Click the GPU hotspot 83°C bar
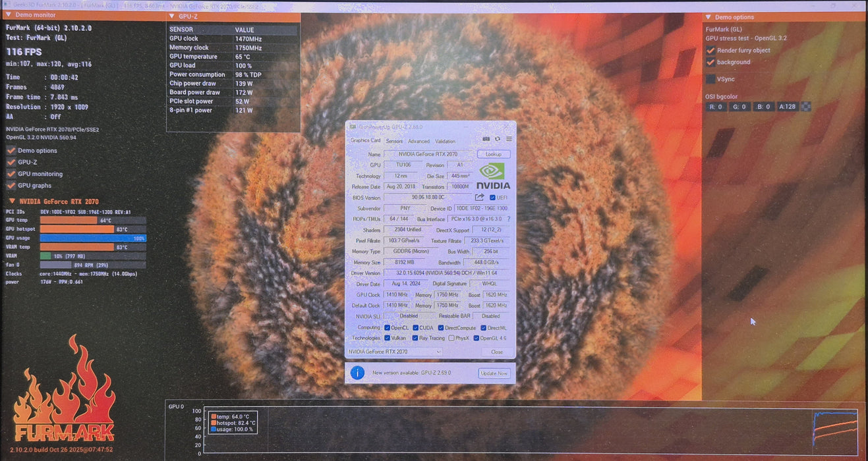Screen dimensions: 868x461 [93, 229]
